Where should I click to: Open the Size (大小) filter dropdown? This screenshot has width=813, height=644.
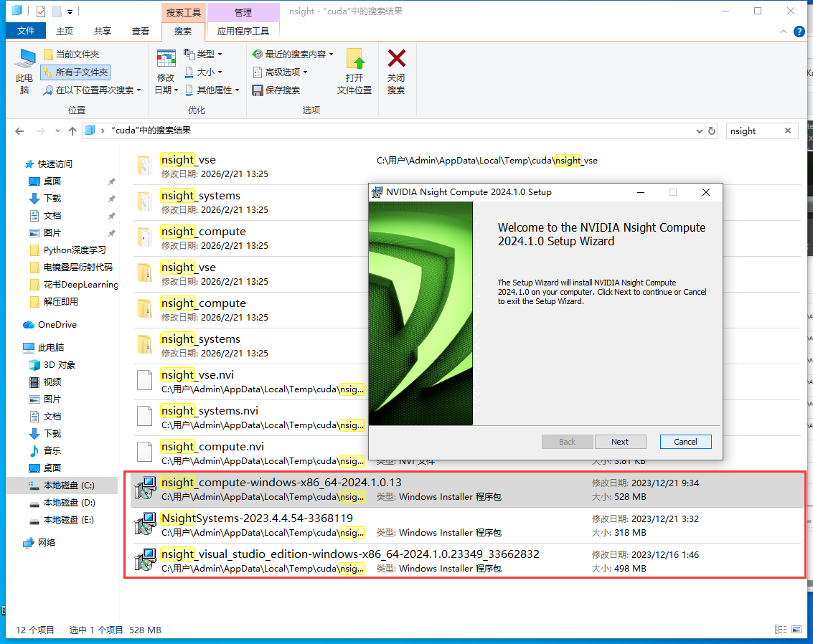203,72
